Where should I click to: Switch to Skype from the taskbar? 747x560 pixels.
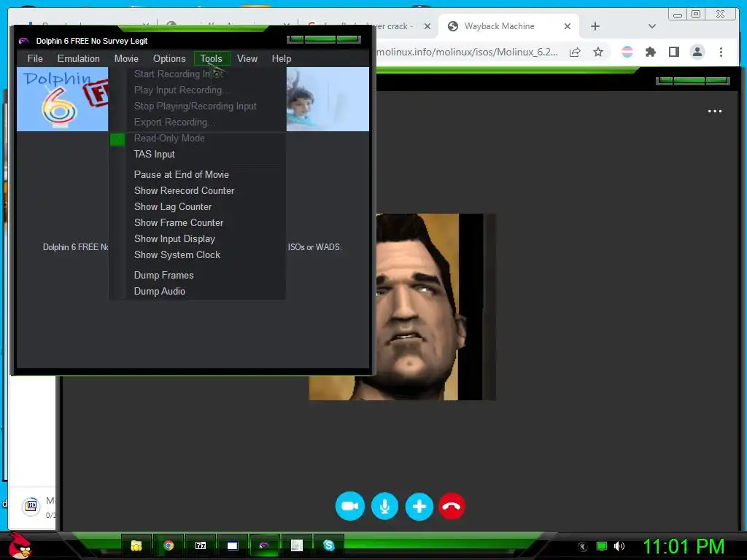pyautogui.click(x=329, y=545)
